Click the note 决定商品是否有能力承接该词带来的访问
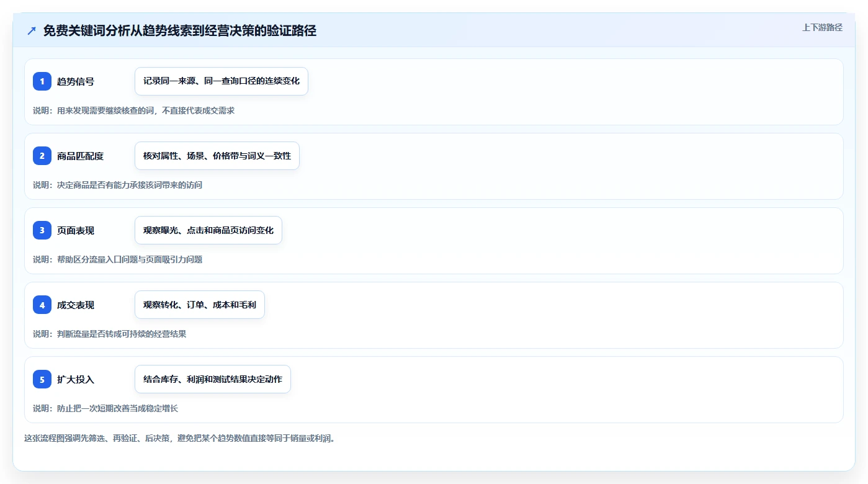The image size is (868, 484). [x=117, y=185]
